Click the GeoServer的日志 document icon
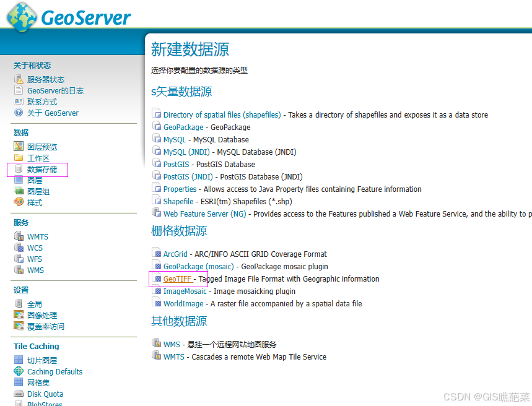 click(19, 90)
